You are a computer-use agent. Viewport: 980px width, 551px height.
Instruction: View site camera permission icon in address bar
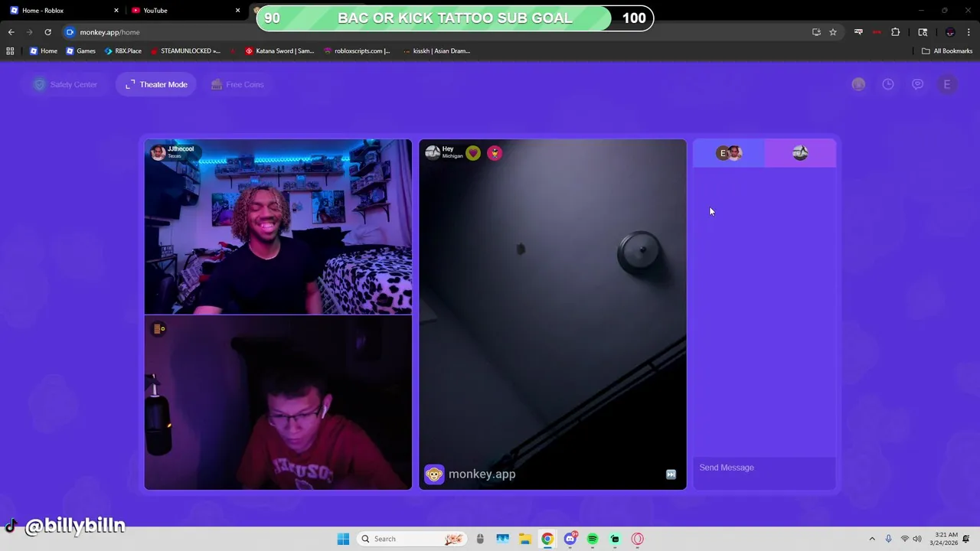click(70, 32)
